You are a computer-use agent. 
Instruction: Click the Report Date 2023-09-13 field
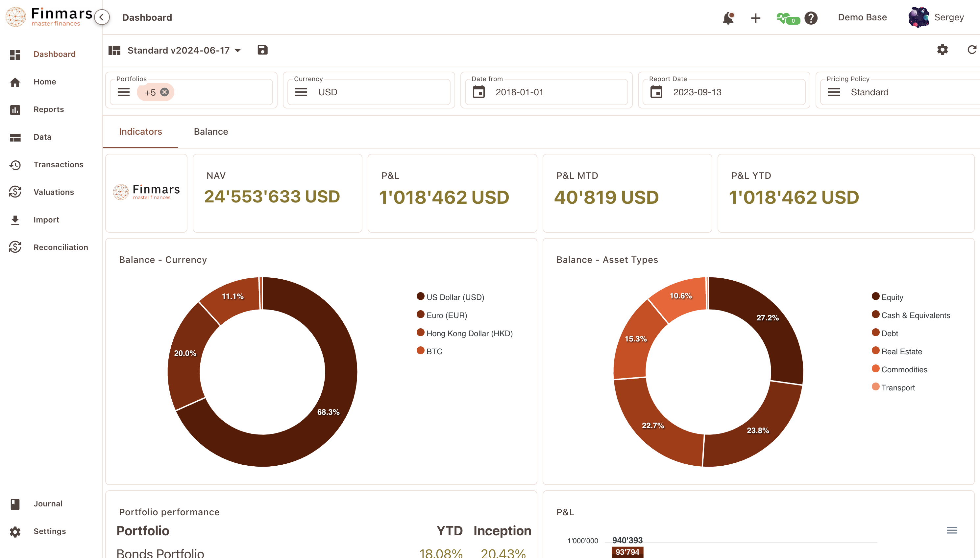point(723,92)
